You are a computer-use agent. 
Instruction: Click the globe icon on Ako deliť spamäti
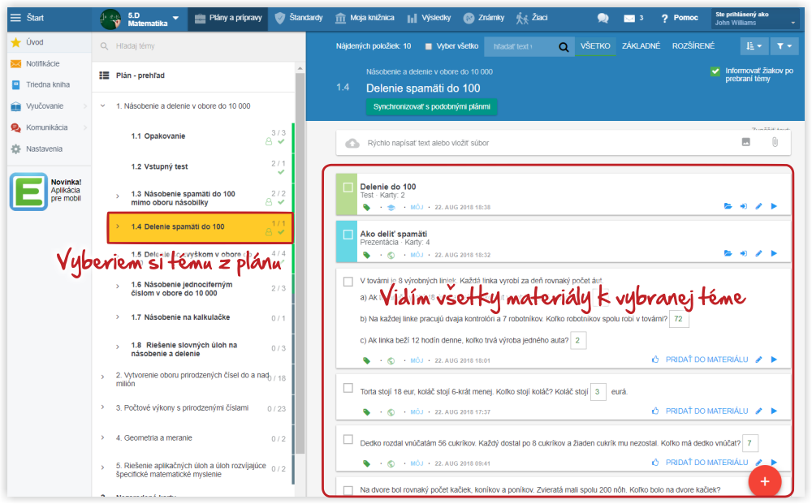tap(391, 255)
